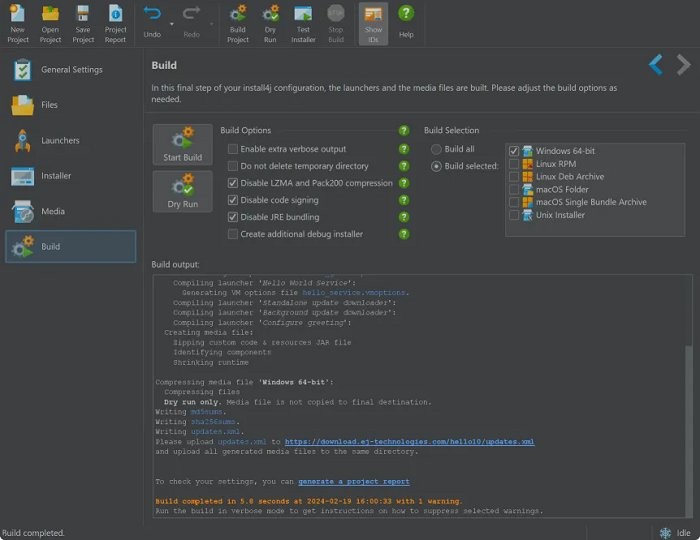Open the General Settings section
The image size is (700, 540).
click(x=70, y=70)
